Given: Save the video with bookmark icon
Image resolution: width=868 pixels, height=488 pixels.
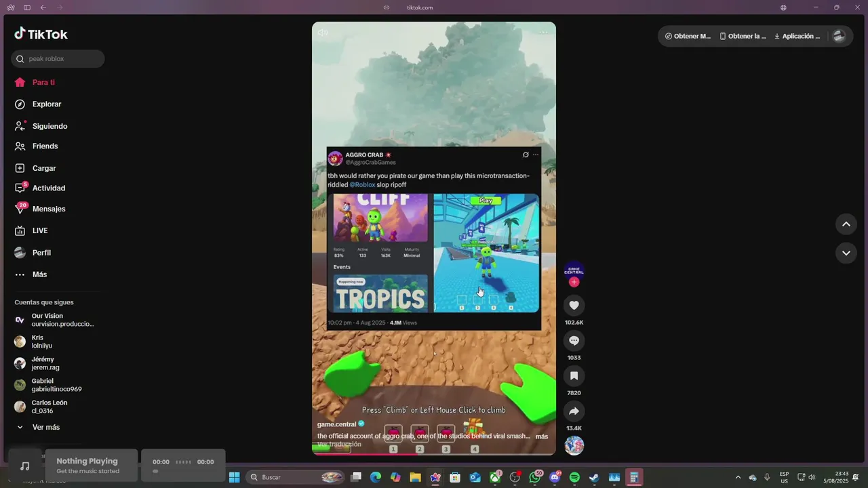Looking at the screenshot, I should pyautogui.click(x=574, y=376).
